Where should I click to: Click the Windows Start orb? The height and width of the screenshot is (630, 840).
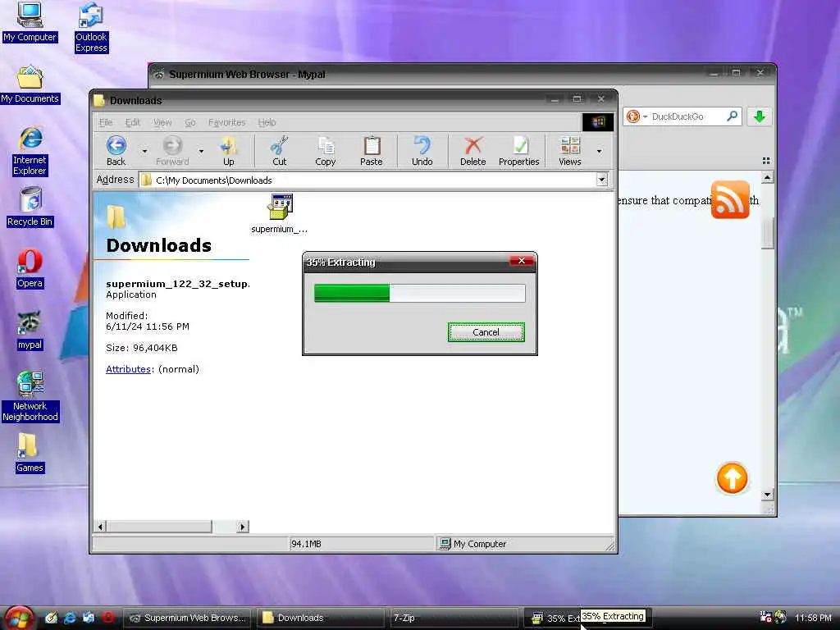click(20, 619)
